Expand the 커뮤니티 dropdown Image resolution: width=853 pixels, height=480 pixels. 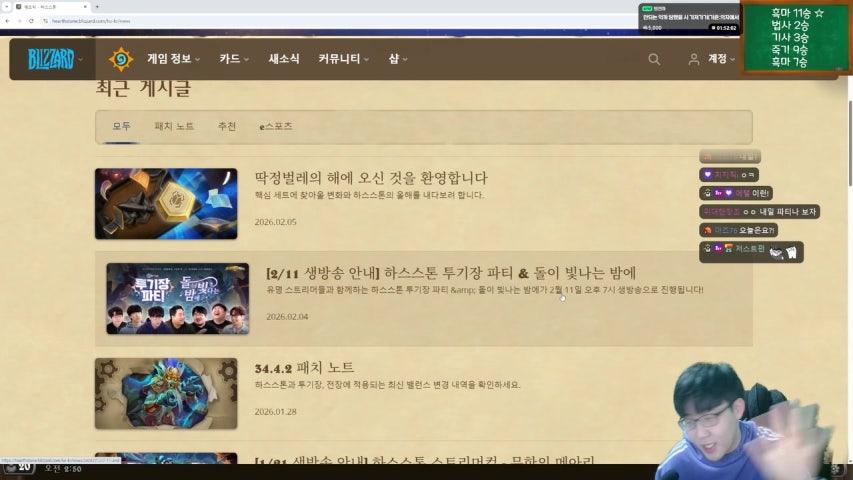click(344, 59)
